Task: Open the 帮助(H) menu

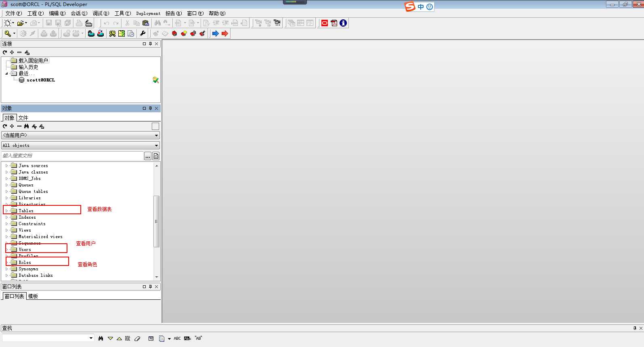Action: [217, 13]
